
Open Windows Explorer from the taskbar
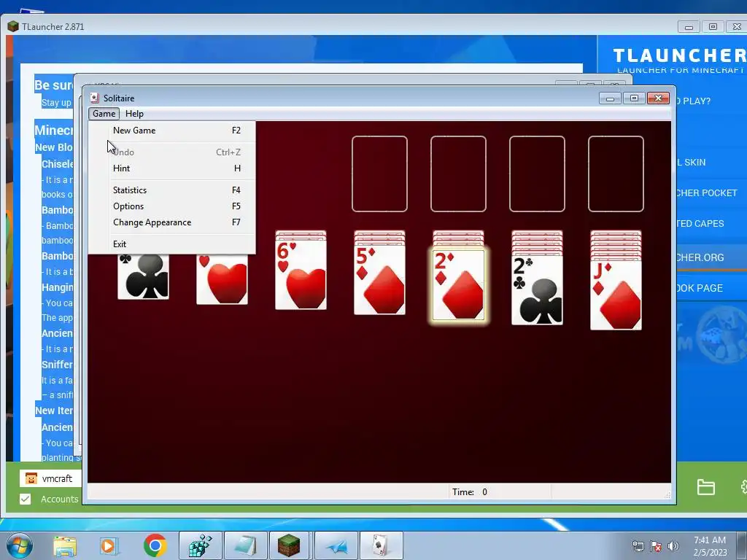pyautogui.click(x=65, y=545)
